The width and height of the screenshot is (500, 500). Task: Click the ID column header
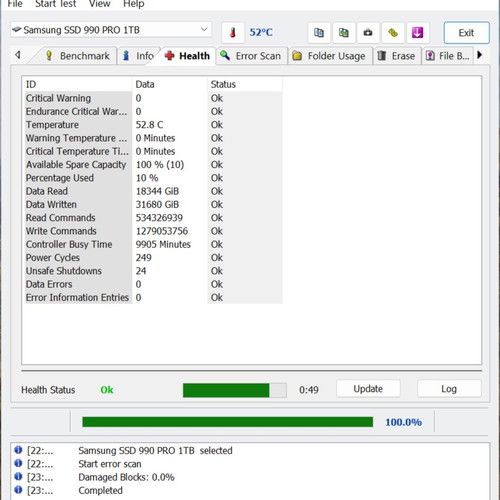[78, 84]
